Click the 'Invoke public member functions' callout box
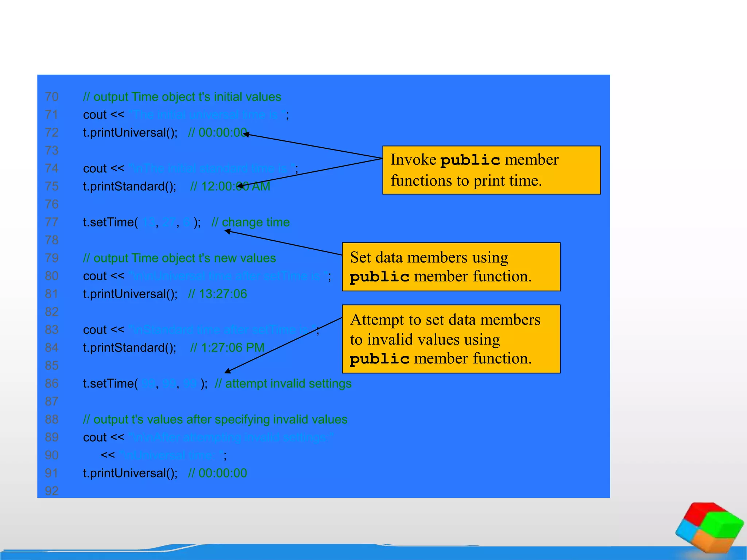747x560 pixels. 491,170
